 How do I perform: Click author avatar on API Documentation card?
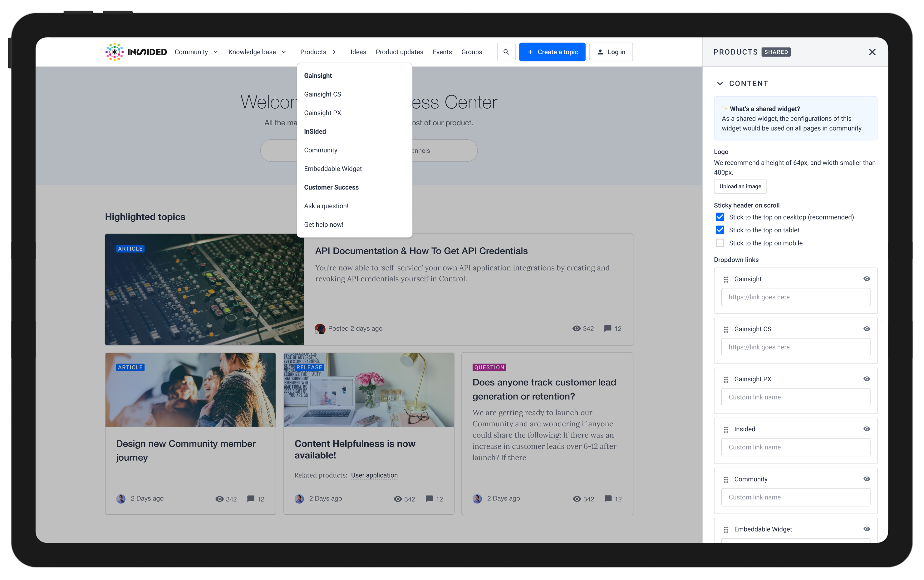(x=320, y=329)
